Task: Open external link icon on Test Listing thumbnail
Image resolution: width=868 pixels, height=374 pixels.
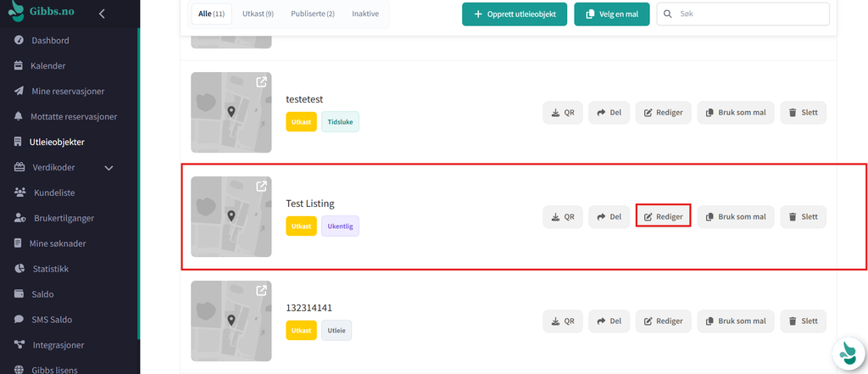Action: click(x=261, y=187)
